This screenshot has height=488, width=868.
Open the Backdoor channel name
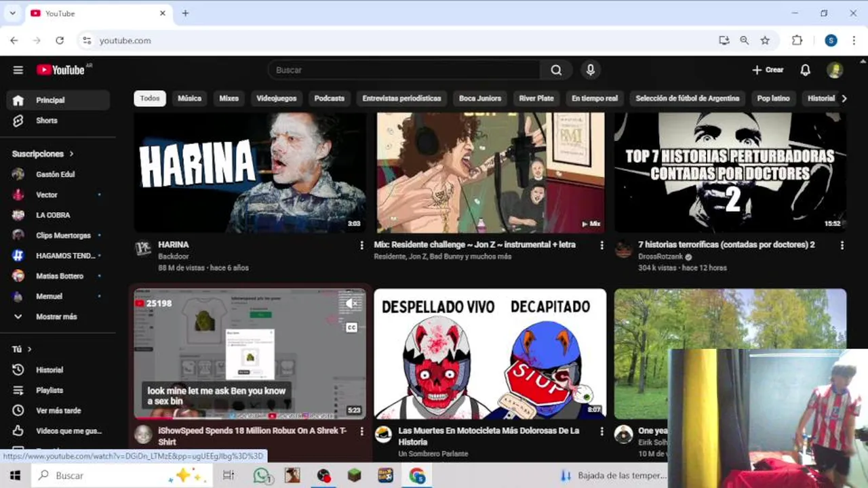click(174, 257)
